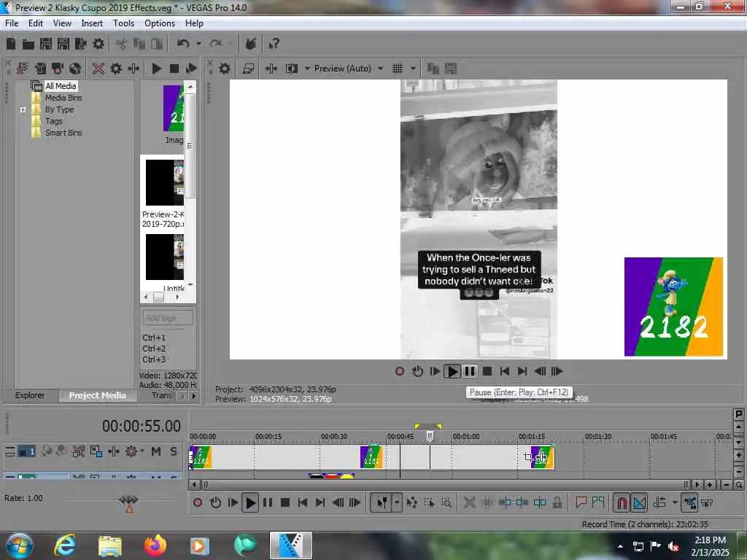747x560 pixels.
Task: Select Media Bins in the tree
Action: tap(63, 98)
